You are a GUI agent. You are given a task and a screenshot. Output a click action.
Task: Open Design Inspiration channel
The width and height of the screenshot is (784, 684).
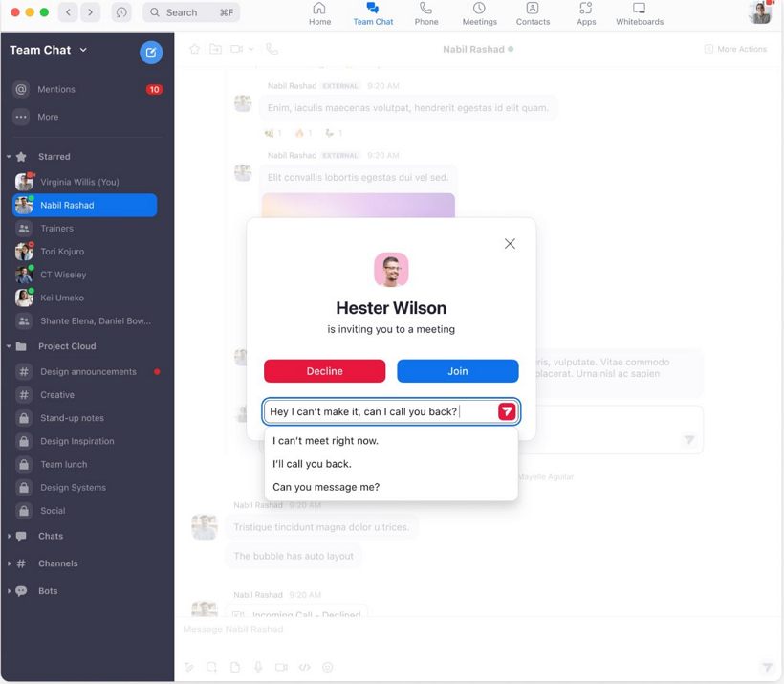pos(85,441)
